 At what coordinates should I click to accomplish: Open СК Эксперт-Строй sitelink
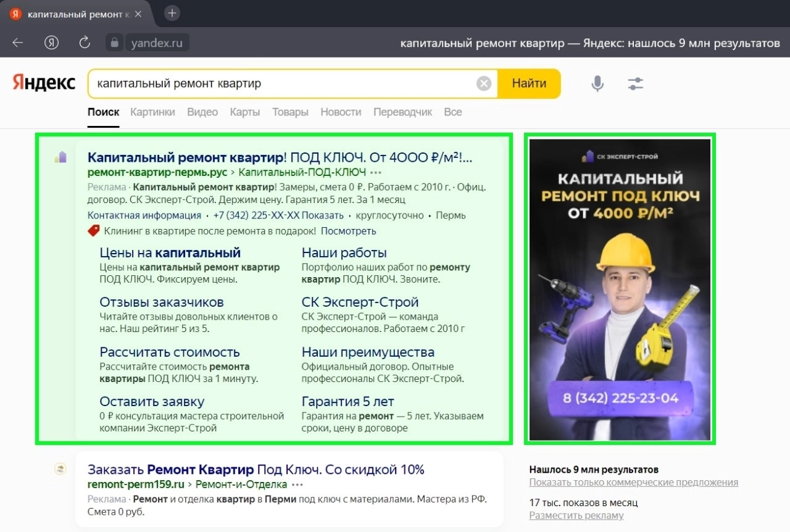pos(360,302)
